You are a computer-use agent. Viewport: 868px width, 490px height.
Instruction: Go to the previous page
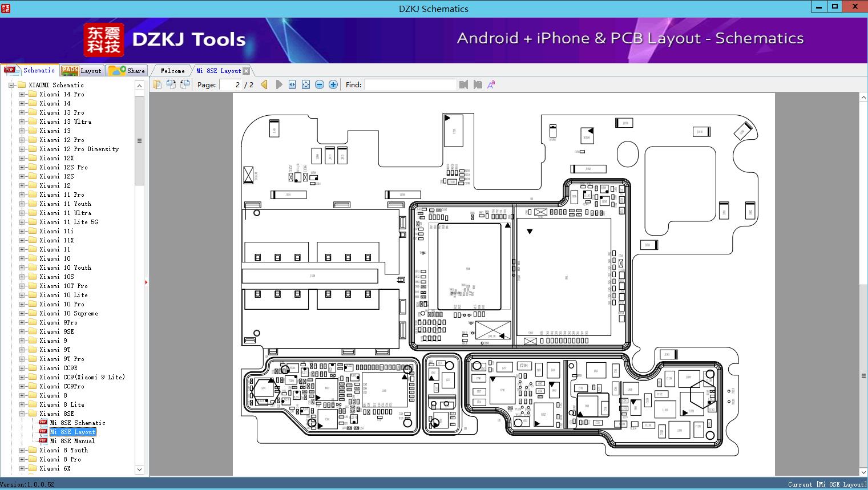[264, 84]
